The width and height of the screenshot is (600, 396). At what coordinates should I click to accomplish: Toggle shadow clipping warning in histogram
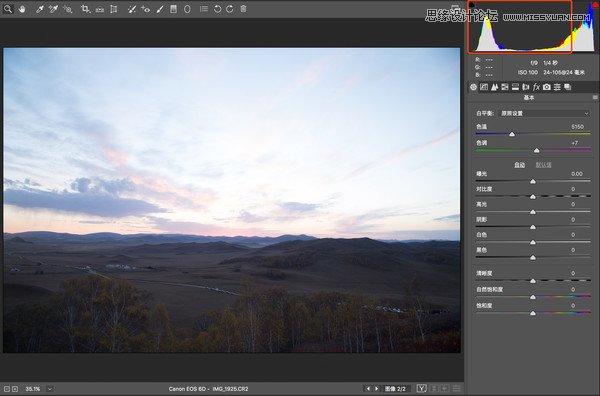click(472, 4)
